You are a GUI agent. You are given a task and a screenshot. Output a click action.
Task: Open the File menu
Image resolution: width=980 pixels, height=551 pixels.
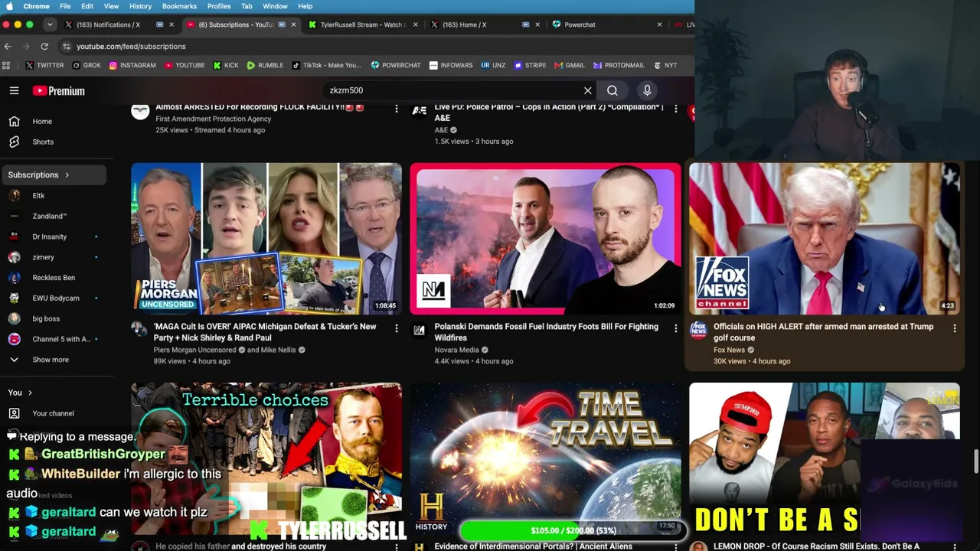65,6
